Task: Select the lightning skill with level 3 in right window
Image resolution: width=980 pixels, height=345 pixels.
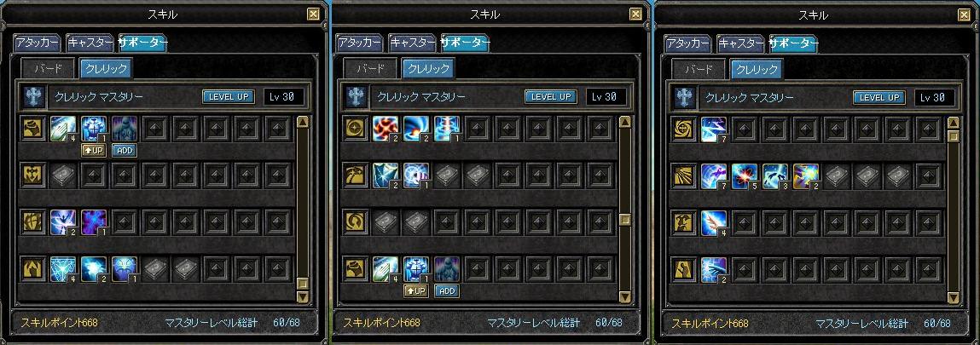Action: 774,176
